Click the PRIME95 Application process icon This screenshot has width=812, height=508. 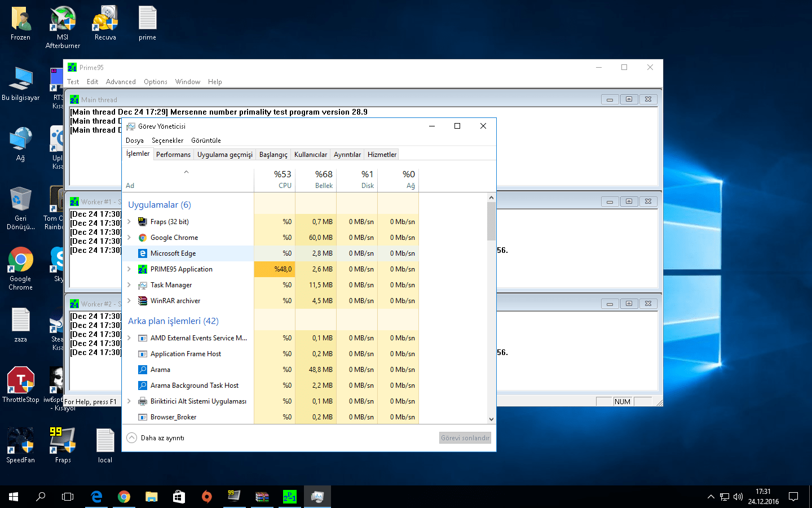[x=143, y=269]
